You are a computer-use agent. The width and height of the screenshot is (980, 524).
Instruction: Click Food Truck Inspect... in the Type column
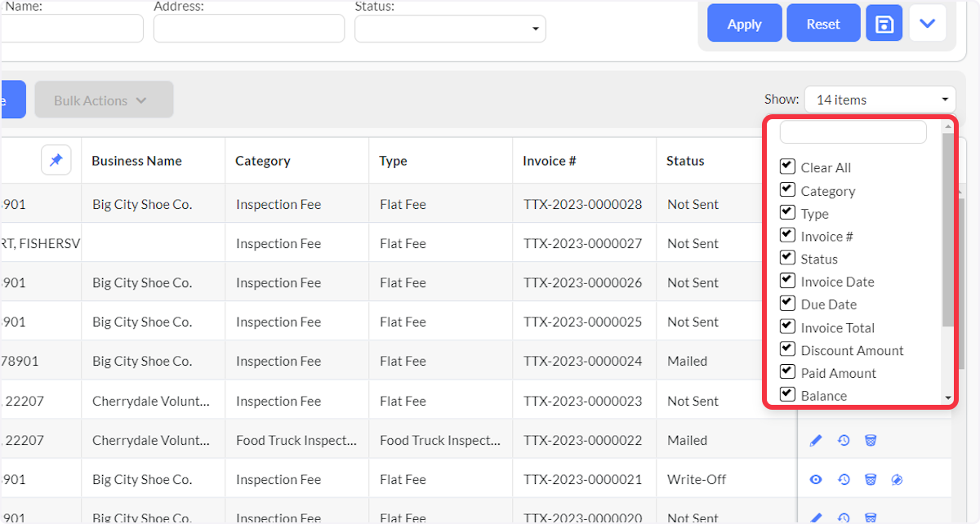point(440,440)
